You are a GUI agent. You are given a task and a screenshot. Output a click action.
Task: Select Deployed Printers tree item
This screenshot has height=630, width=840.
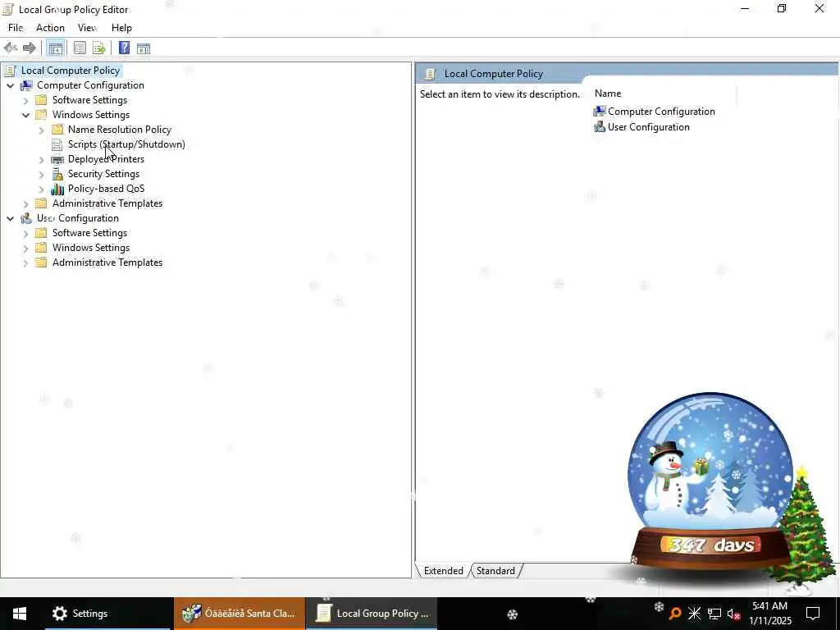click(106, 159)
